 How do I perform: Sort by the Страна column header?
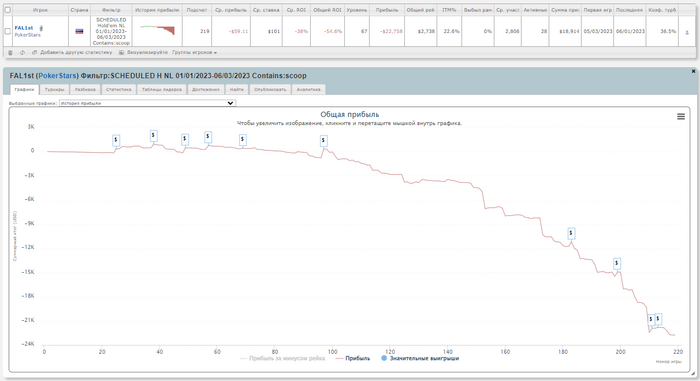click(x=79, y=10)
